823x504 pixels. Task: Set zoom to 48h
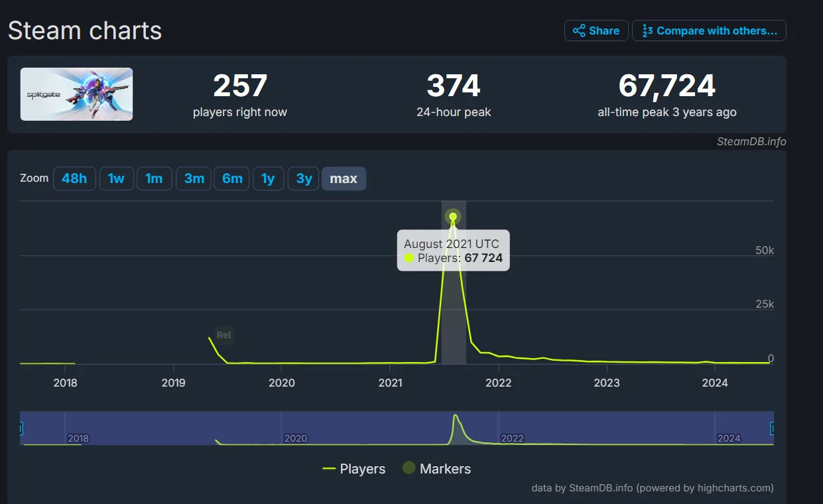pyautogui.click(x=74, y=178)
